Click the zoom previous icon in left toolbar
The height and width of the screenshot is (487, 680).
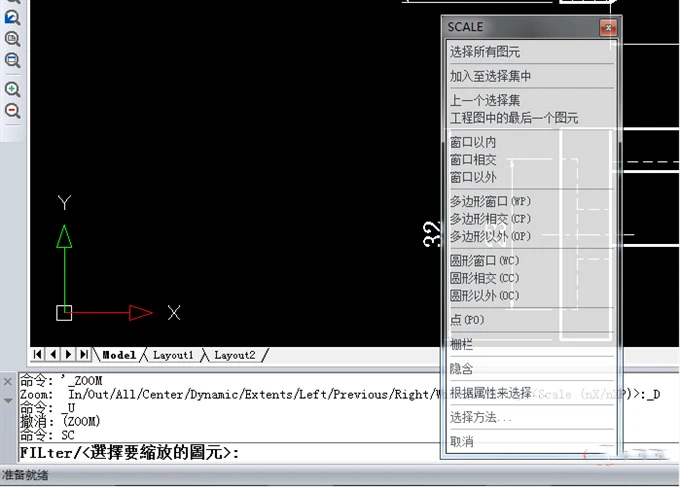tap(12, 18)
